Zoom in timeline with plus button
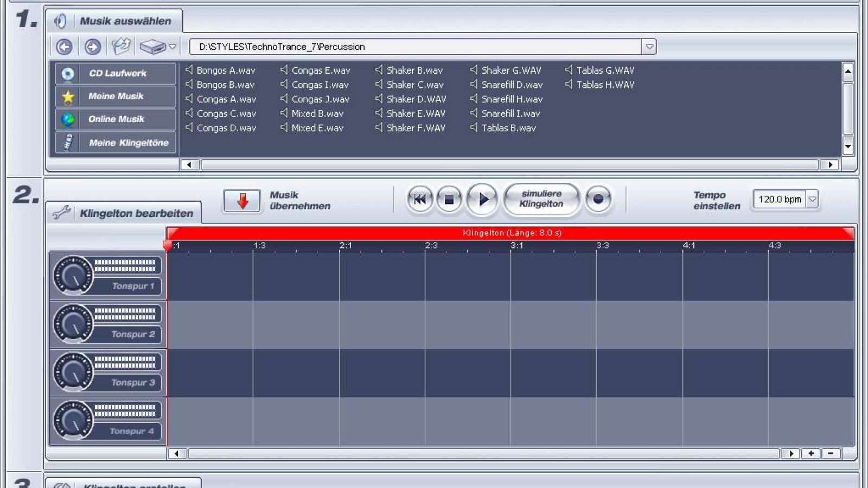Screen dimensions: 868x488 (811, 454)
